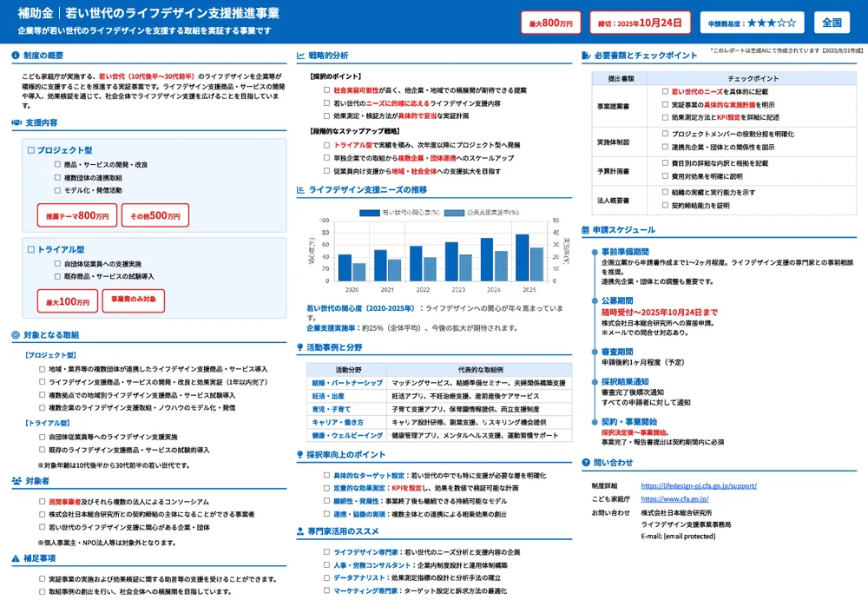Click the 審査期間 timeline dot
Viewport: 868px width, 613px height.
tap(595, 352)
